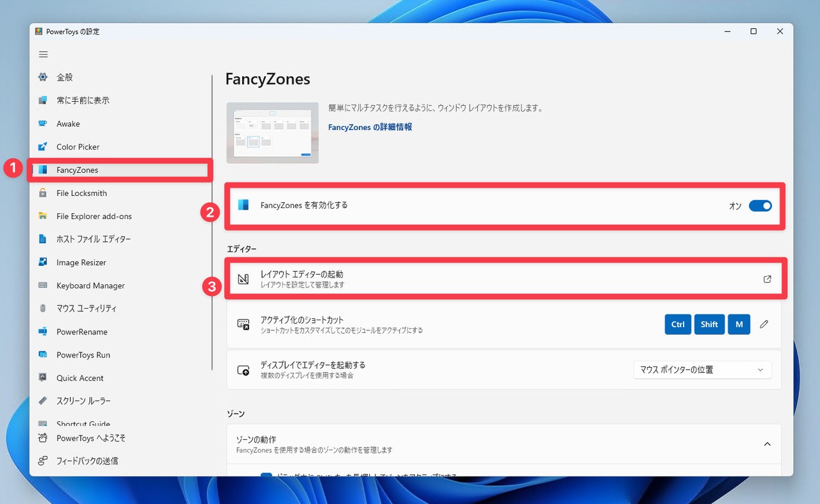Select the Awake cup icon
This screenshot has width=820, height=504.
coord(43,124)
